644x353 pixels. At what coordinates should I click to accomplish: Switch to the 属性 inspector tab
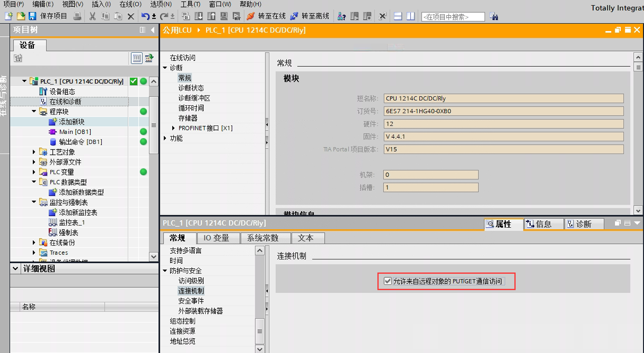click(503, 224)
